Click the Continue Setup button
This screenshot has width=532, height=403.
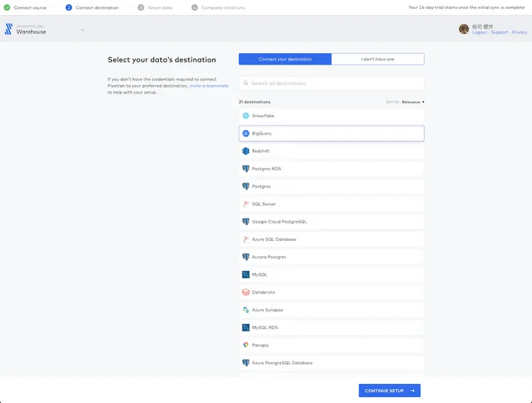[x=389, y=390]
